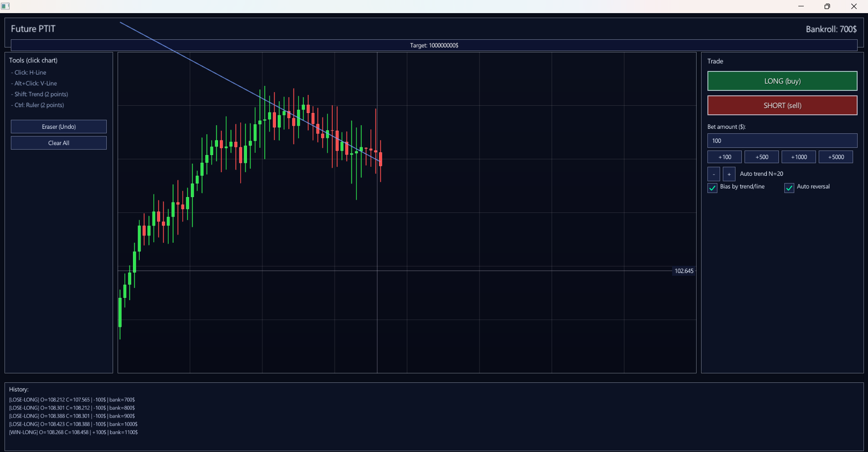Increase Auto trend N with plus button
868x452 pixels.
click(729, 174)
